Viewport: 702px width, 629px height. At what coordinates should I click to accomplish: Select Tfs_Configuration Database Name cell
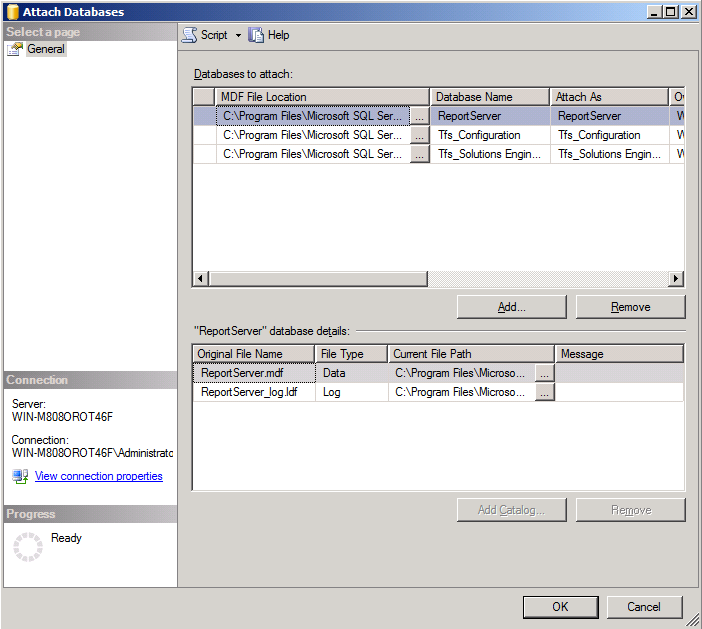pyautogui.click(x=490, y=135)
